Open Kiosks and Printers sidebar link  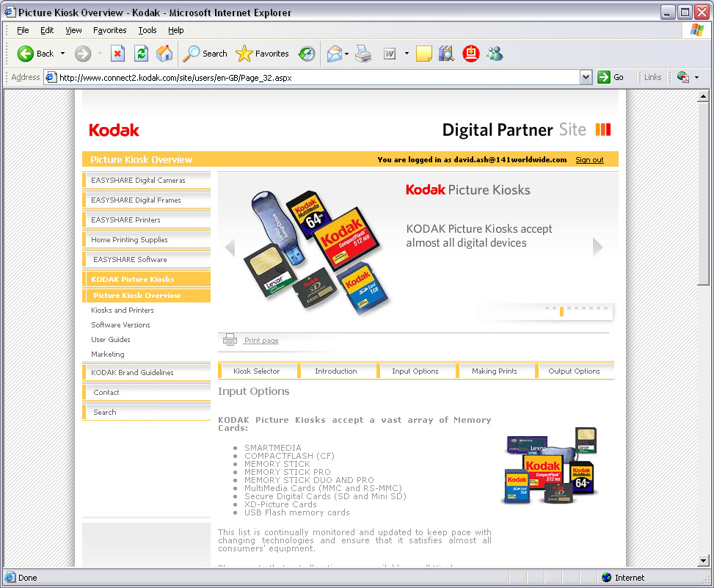(x=123, y=311)
